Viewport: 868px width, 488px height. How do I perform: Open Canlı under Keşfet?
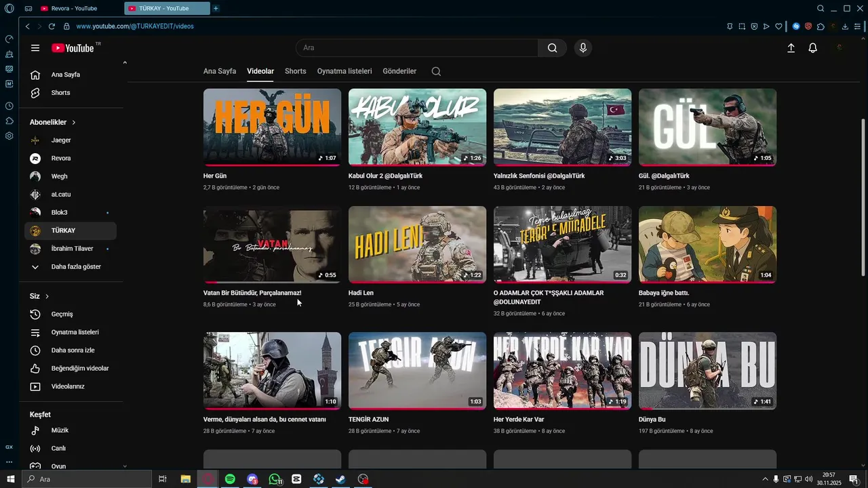tap(71, 449)
